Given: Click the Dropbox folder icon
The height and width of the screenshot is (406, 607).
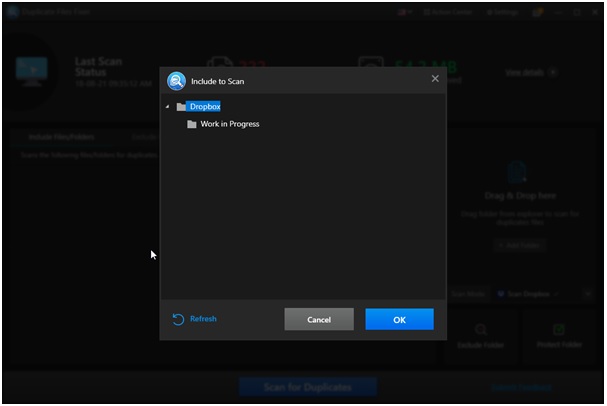Looking at the screenshot, I should coord(181,107).
